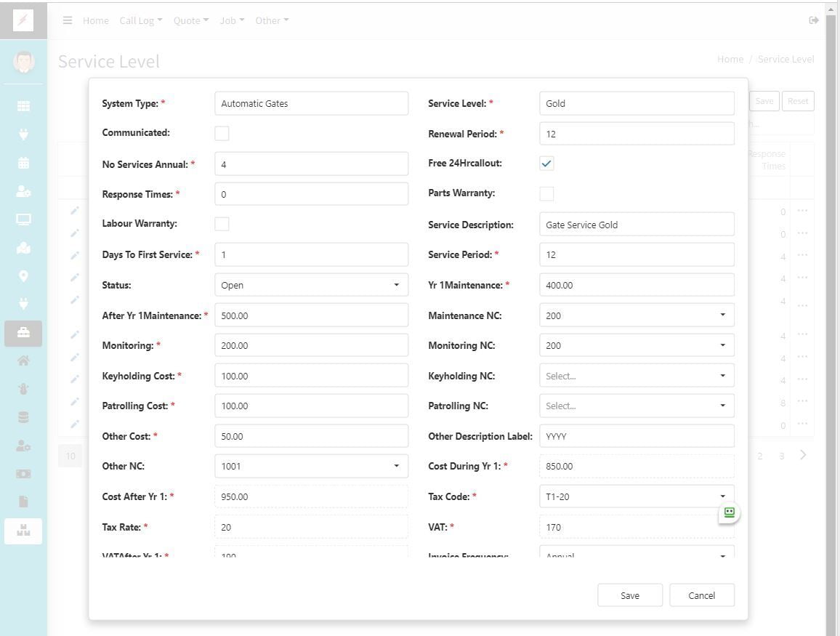
Task: Open the database icon in the sidebar
Action: click(x=23, y=417)
